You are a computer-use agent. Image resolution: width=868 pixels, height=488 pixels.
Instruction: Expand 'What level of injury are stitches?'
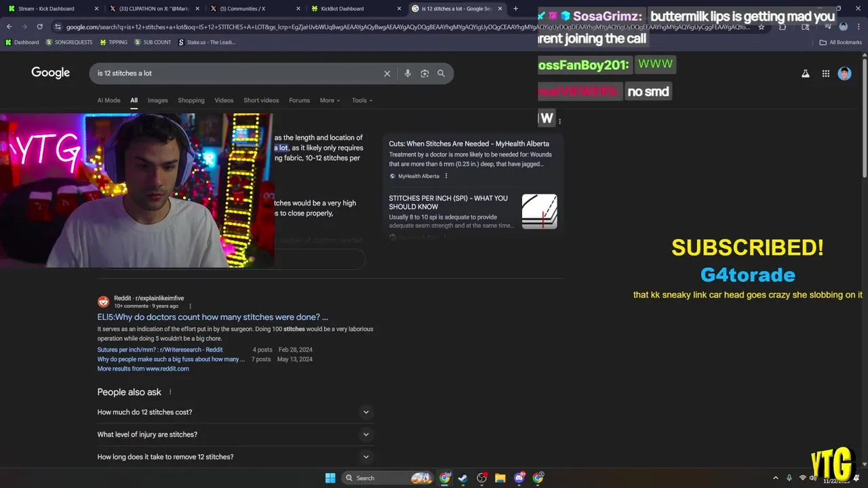[x=235, y=434]
